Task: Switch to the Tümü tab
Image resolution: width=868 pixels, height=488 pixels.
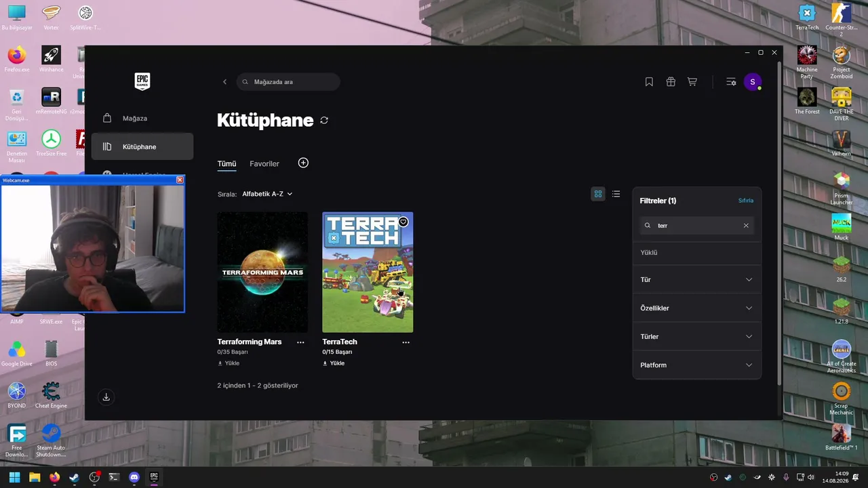Action: click(x=226, y=164)
